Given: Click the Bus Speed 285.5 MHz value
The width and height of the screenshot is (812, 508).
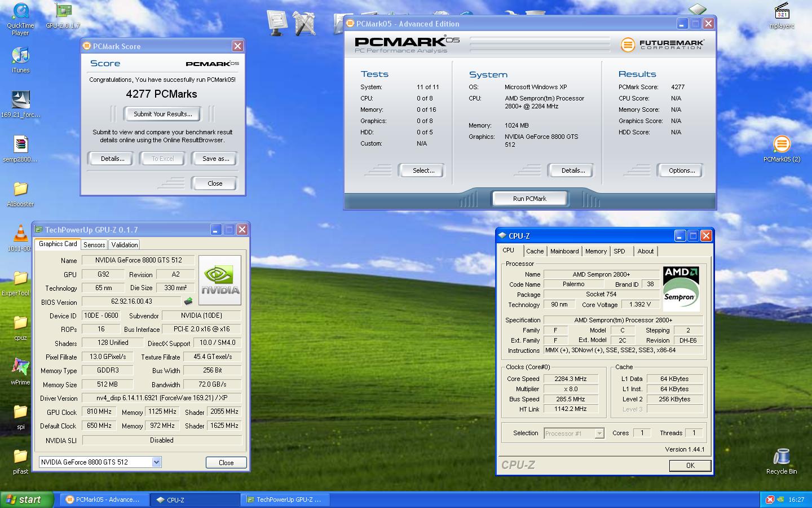Looking at the screenshot, I should (x=571, y=399).
